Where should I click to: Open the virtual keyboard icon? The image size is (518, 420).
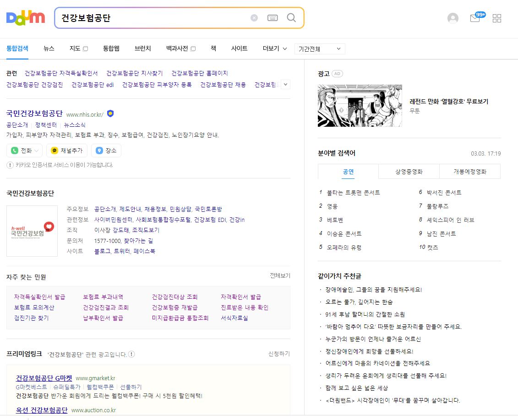(273, 18)
